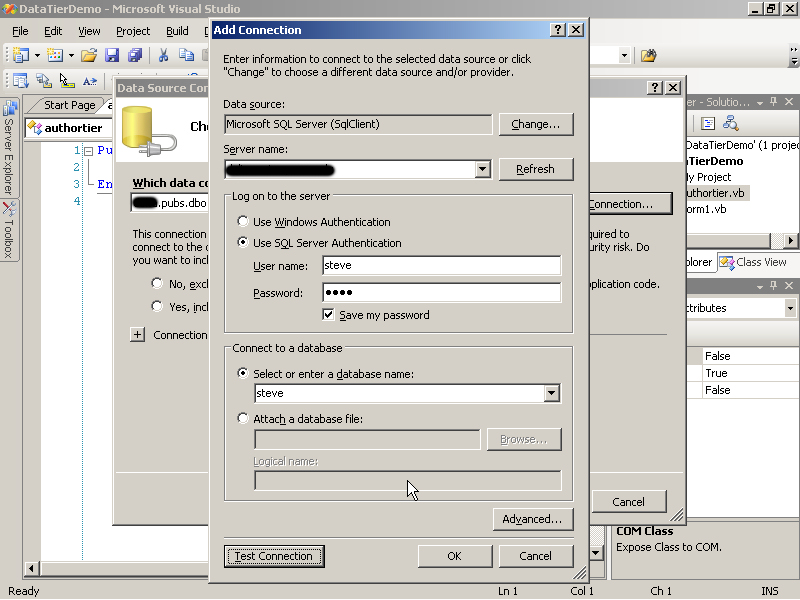The image size is (800, 600).
Task: Click the Advanced... button
Action: pos(533,519)
